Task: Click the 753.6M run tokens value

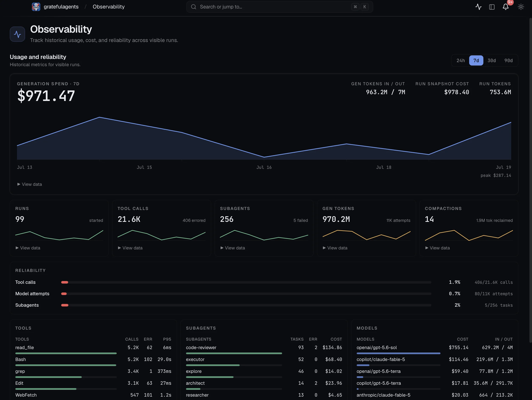Action: [500, 92]
